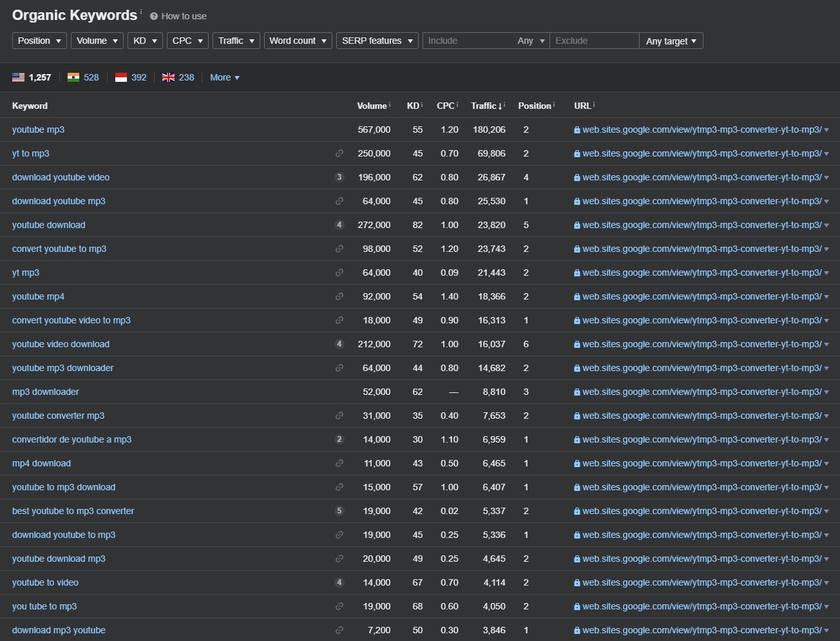Select the Indonesia flag icon
The image size is (840, 641).
tap(121, 77)
